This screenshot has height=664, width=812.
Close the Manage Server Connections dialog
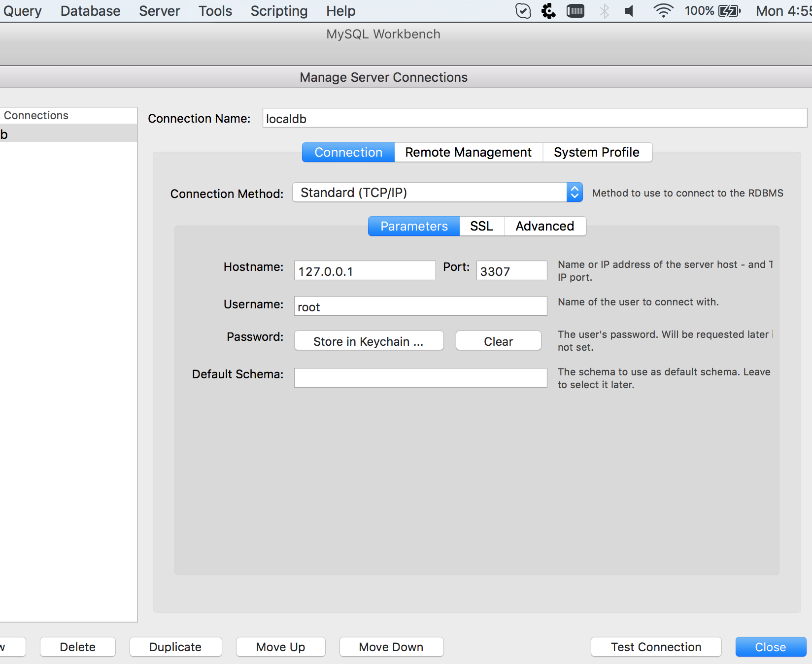click(771, 647)
